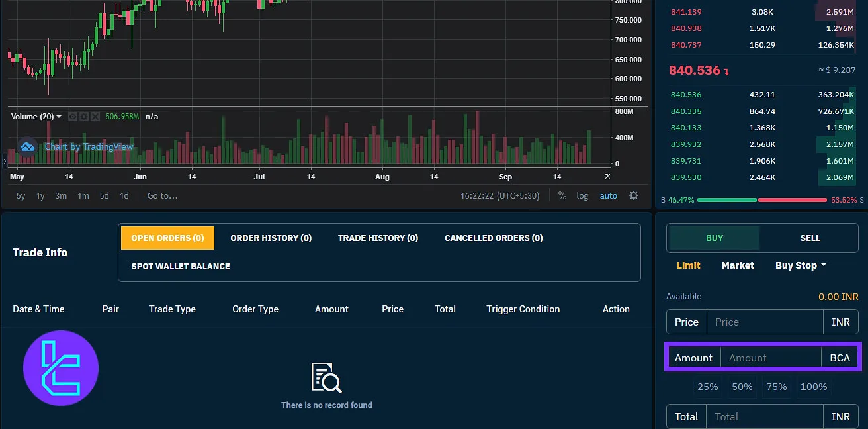This screenshot has height=429, width=868.
Task: Expand the Volume (20) dropdown arrow
Action: tap(59, 117)
